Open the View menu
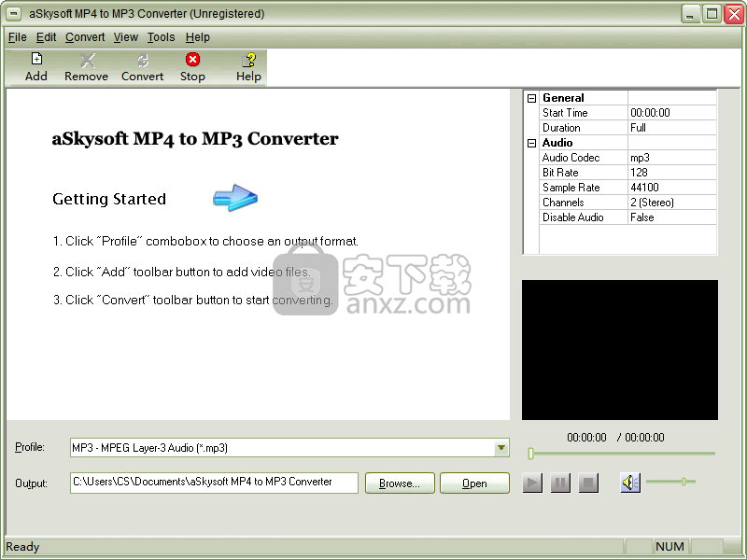The height and width of the screenshot is (560, 747). coord(126,37)
